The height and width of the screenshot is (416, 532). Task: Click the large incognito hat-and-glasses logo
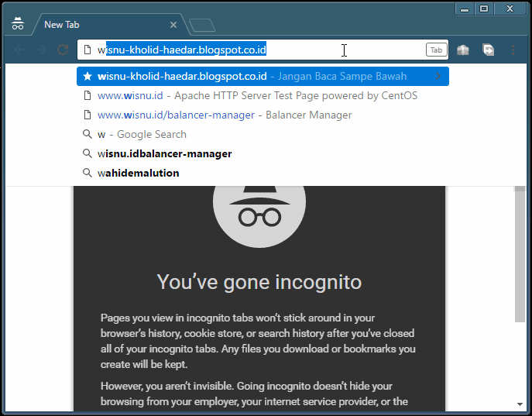[x=259, y=216]
